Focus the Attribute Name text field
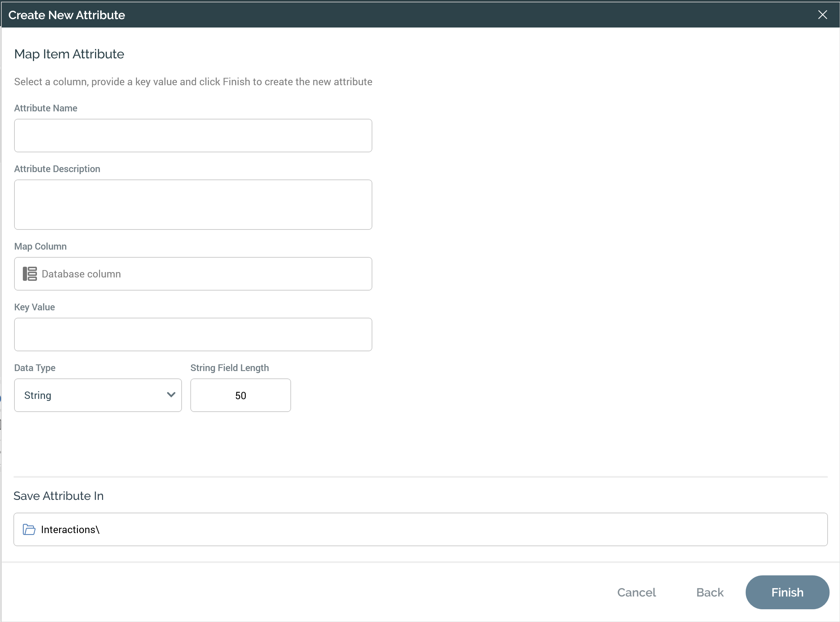Screen dimensions: 840x622 tap(193, 136)
